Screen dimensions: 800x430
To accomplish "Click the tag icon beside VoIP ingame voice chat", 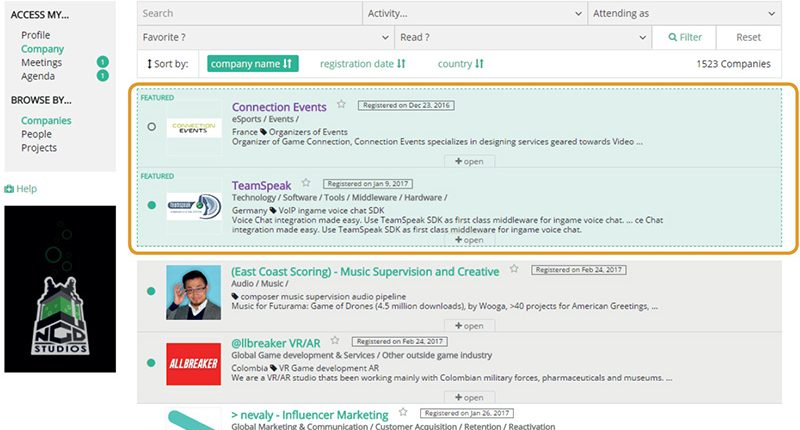I will point(273,210).
